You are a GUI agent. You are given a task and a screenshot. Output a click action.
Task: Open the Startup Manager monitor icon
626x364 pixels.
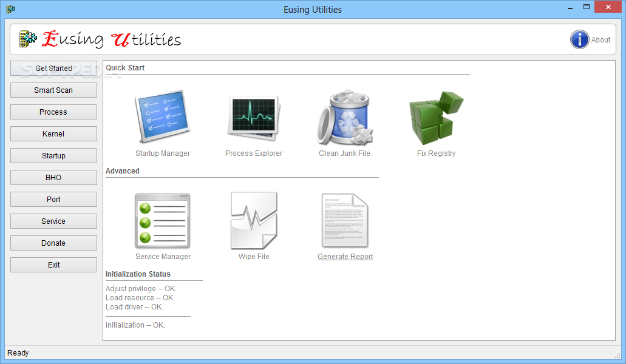point(162,116)
